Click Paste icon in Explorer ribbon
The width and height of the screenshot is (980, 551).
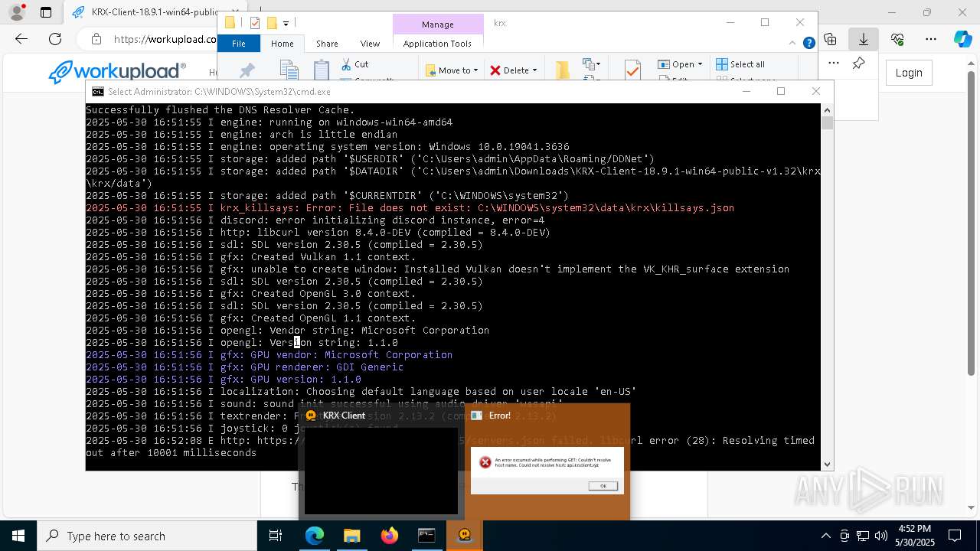(x=322, y=70)
